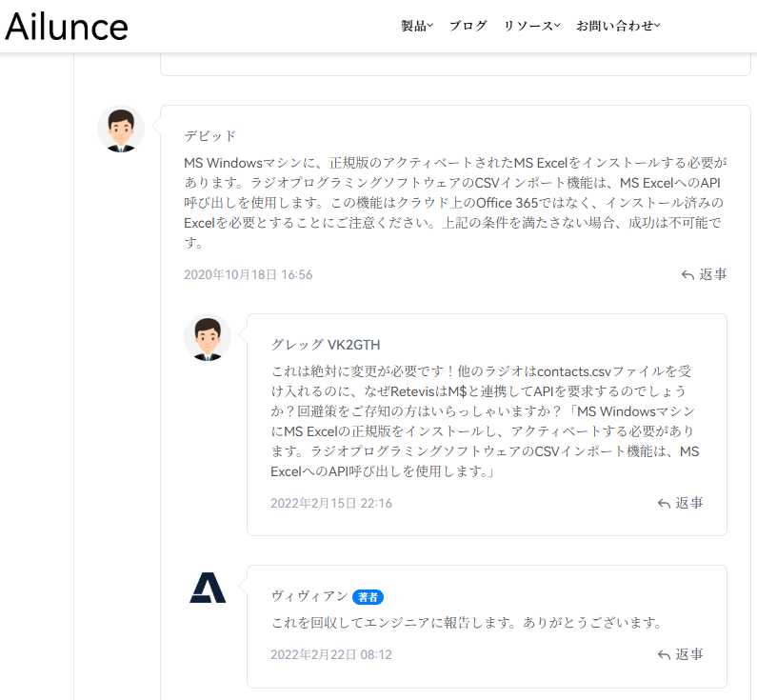Click the 2022年2月15日 22:16 timestamp
Image resolution: width=757 pixels, height=700 pixels.
(330, 503)
